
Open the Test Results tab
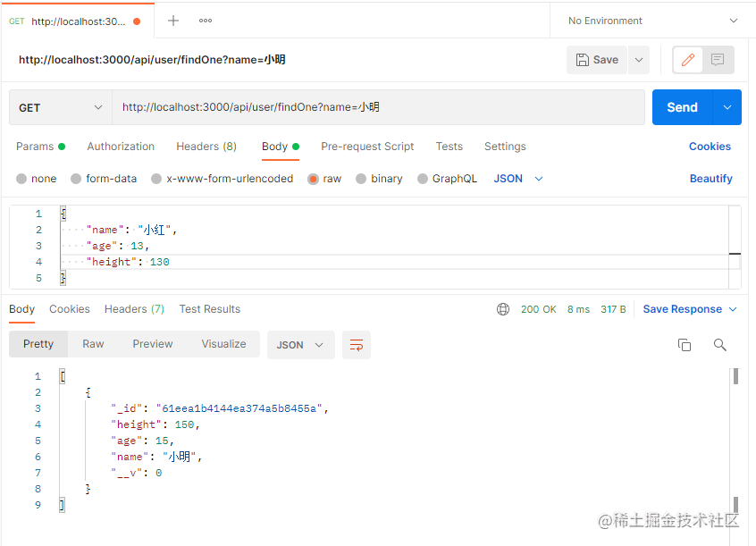click(x=210, y=309)
